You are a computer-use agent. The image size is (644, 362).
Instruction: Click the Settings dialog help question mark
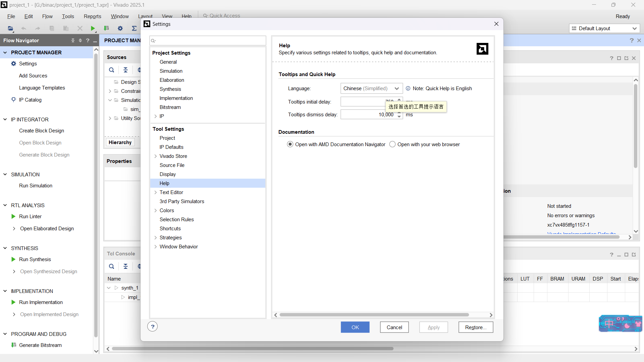point(153,326)
